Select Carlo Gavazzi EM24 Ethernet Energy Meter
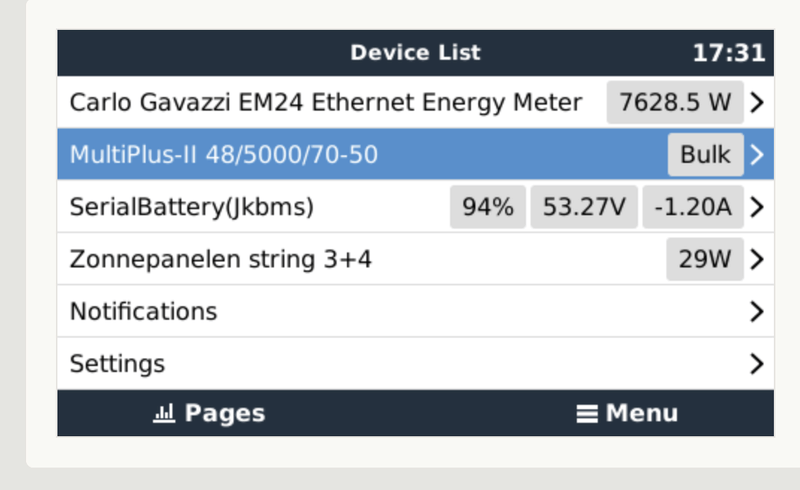This screenshot has height=490, width=800. tap(325, 102)
